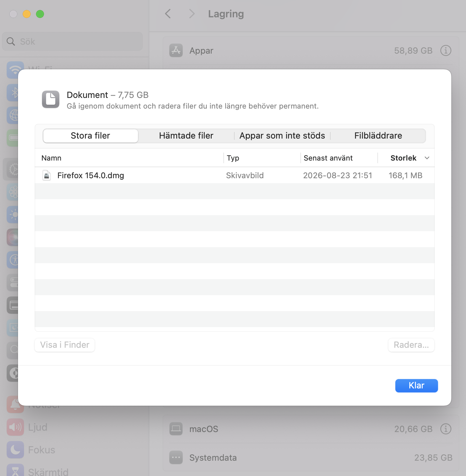Click Visa i Finder button
466x476 pixels.
pyautogui.click(x=65, y=345)
